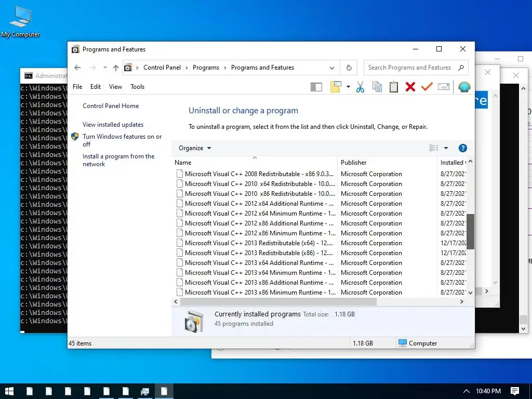Image resolution: width=532 pixels, height=399 pixels.
Task: Click the Cut scissors icon
Action: [x=361, y=87]
